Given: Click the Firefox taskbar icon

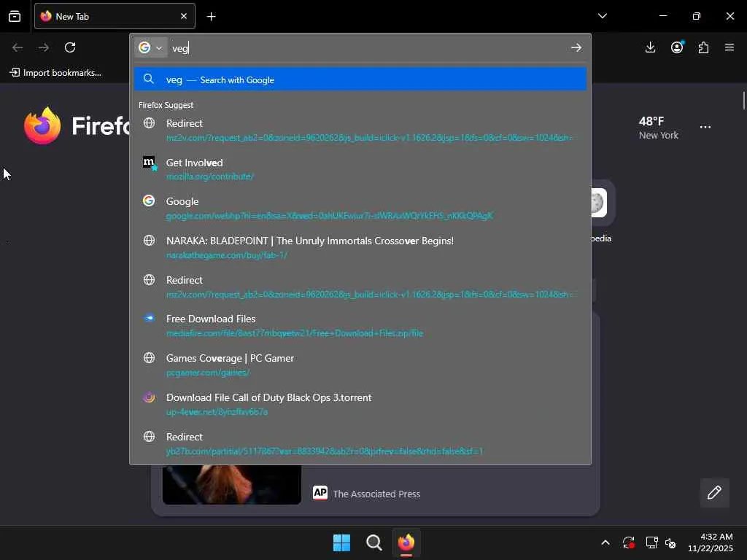Looking at the screenshot, I should point(406,542).
